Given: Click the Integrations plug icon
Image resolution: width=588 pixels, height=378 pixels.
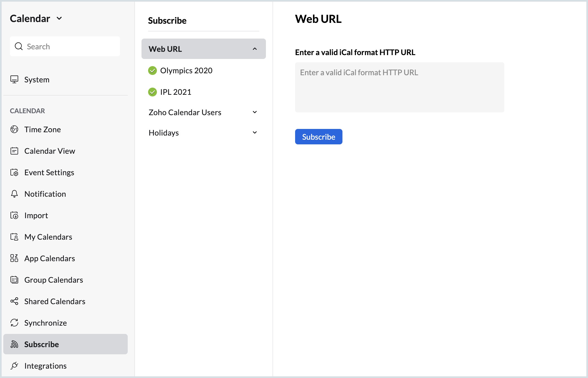Looking at the screenshot, I should click(x=14, y=366).
